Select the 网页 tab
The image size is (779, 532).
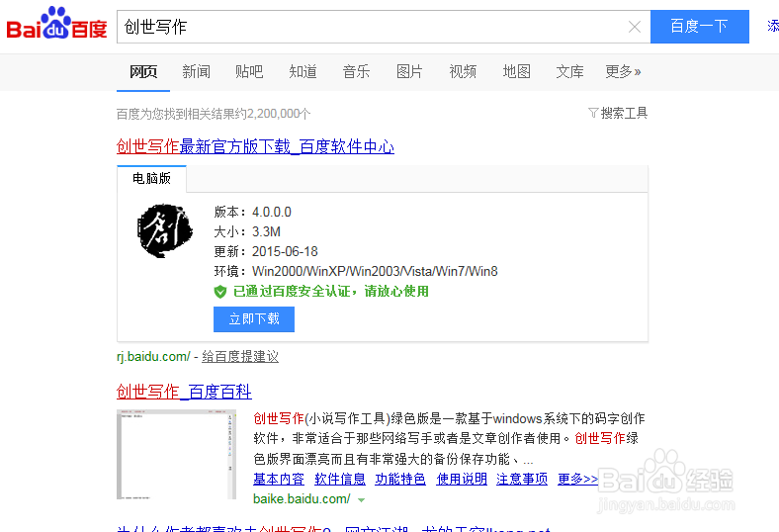click(x=143, y=72)
